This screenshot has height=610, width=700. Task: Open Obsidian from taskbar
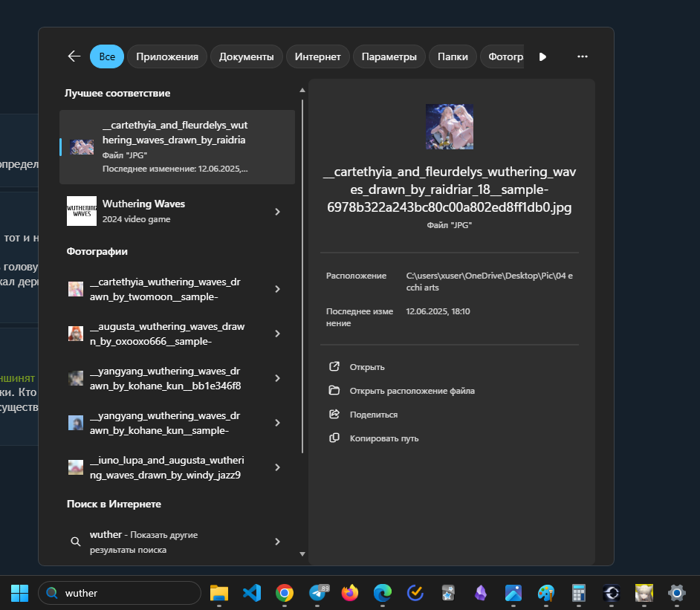point(481,593)
